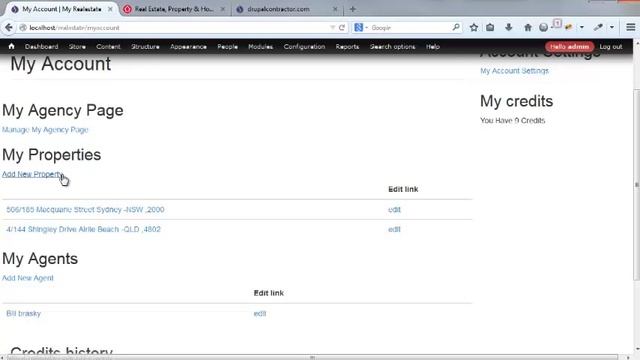
Task: Click the My Agents heading
Action: click(x=40, y=259)
